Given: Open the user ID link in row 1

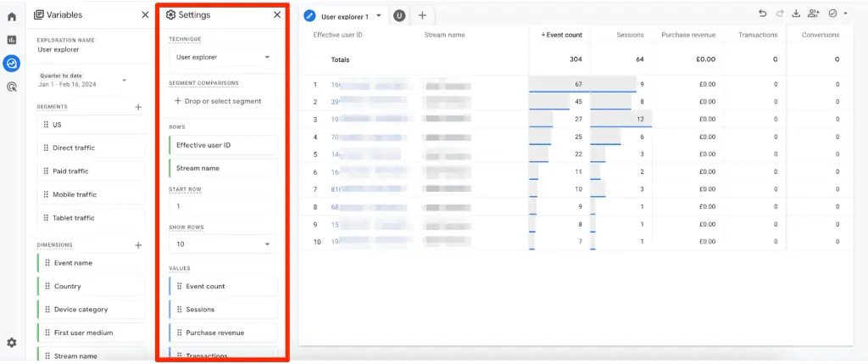Looking at the screenshot, I should [369, 85].
